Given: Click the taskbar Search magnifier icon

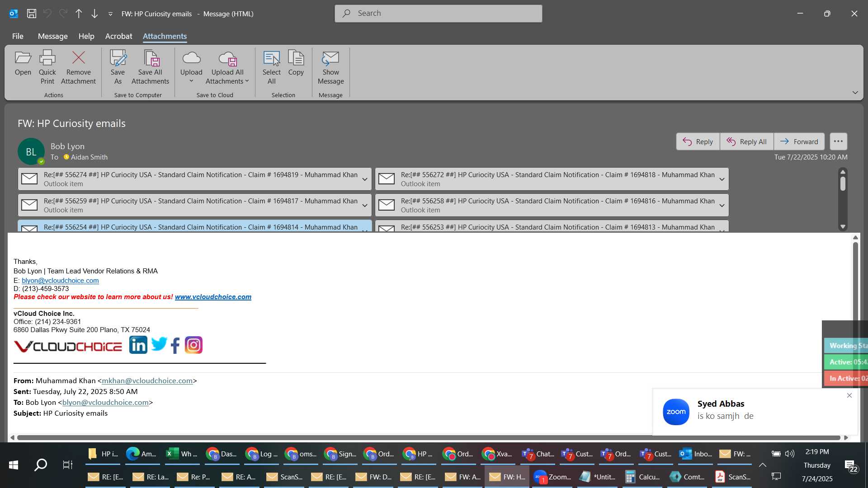Looking at the screenshot, I should click(x=41, y=465).
